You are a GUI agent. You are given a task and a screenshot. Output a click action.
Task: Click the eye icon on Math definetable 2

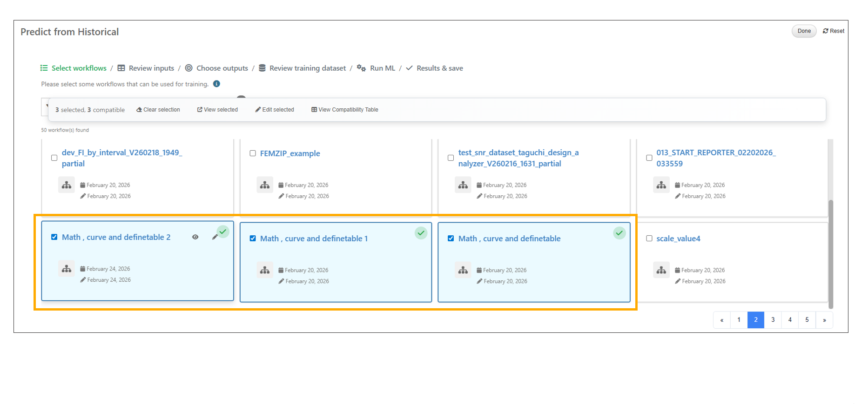(195, 237)
